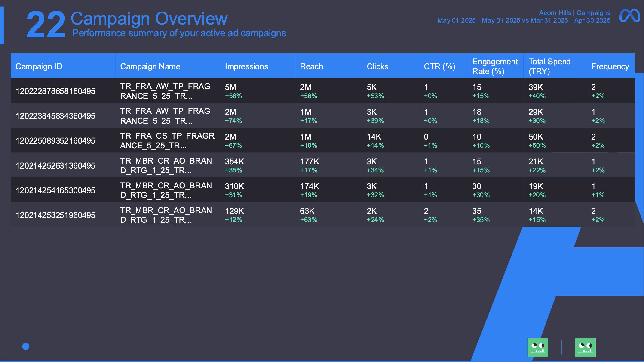The width and height of the screenshot is (644, 362).
Task: Click the left green chart mascot icon
Action: click(538, 347)
